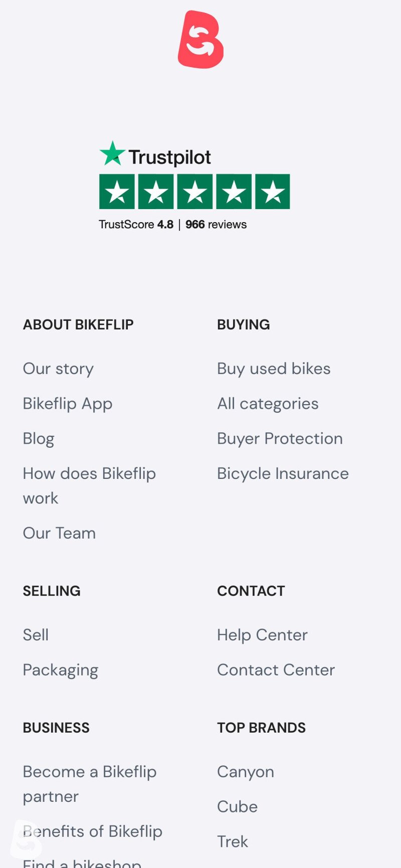Click the red Bikeflip logo icon
This screenshot has height=868, width=401.
(200, 40)
